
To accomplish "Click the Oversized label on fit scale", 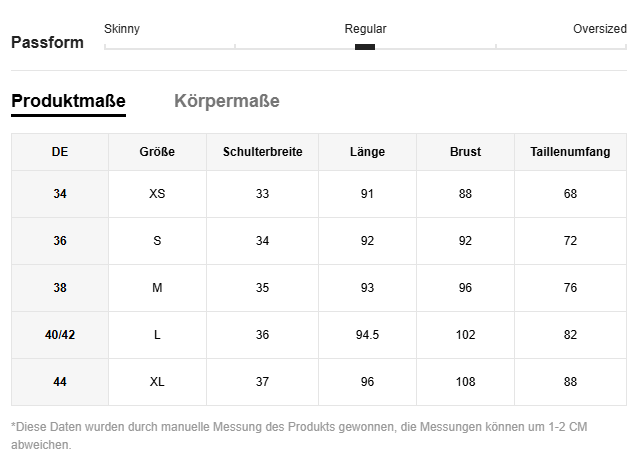I will (x=599, y=29).
